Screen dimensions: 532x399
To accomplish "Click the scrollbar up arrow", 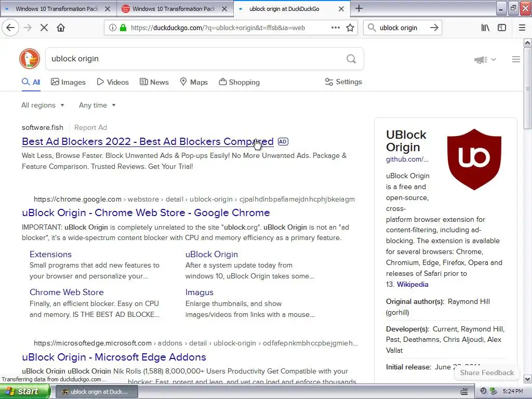I will point(527,43).
